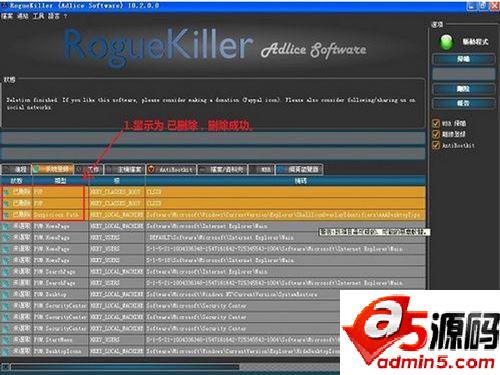Click the registry tab green icon
Screen dimensions: 500x375
tap(36, 169)
